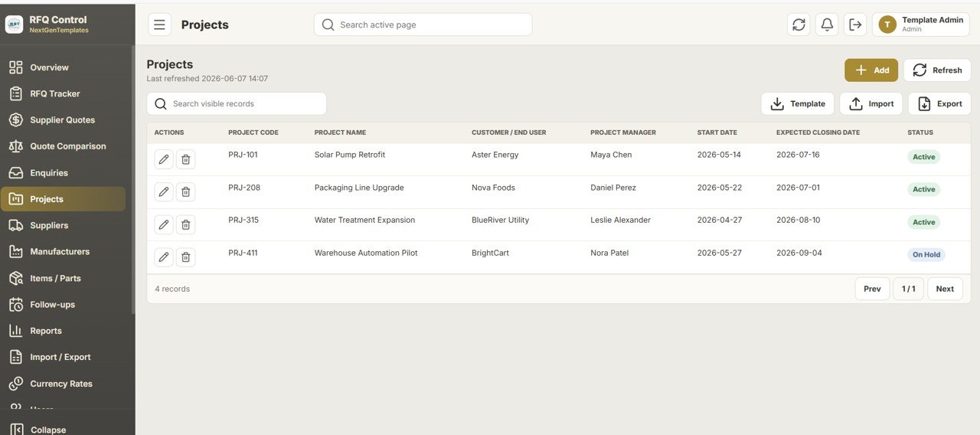Image resolution: width=980 pixels, height=435 pixels.
Task: Click manager Maya Chen
Action: click(x=611, y=155)
